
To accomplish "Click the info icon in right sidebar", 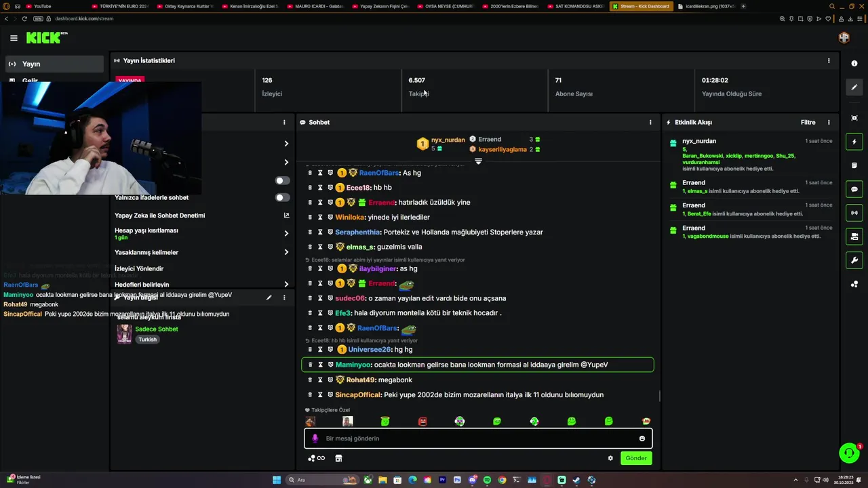I will [854, 63].
